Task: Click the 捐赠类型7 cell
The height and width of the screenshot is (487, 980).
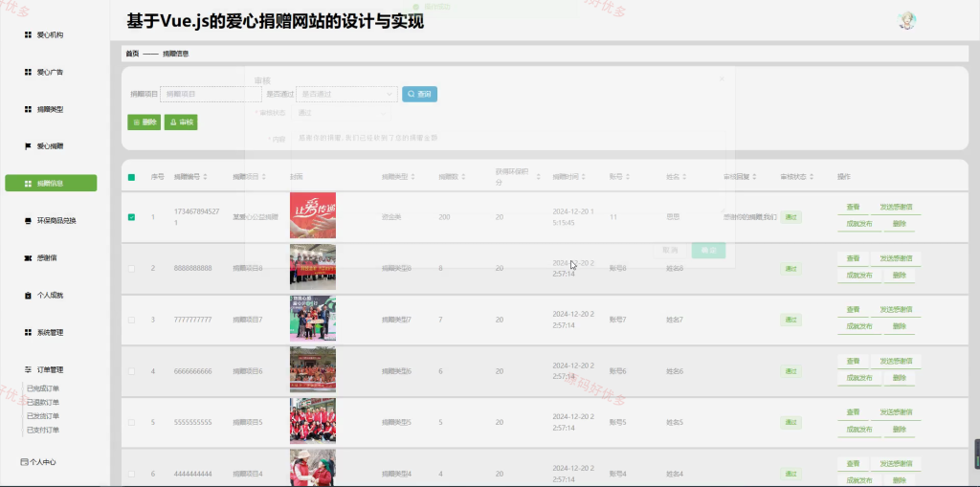Action: point(397,320)
